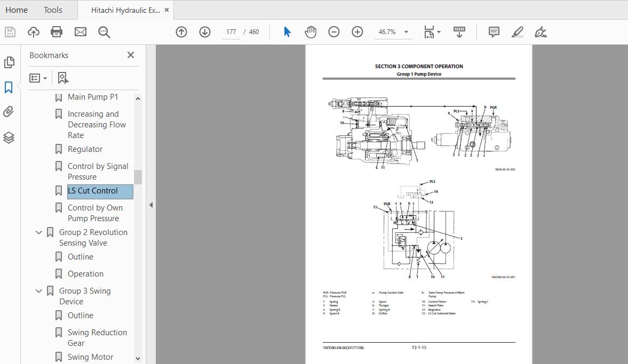628x364 pixels.
Task: Click the bookmark icon beside Swing Motor
Action: 59,357
